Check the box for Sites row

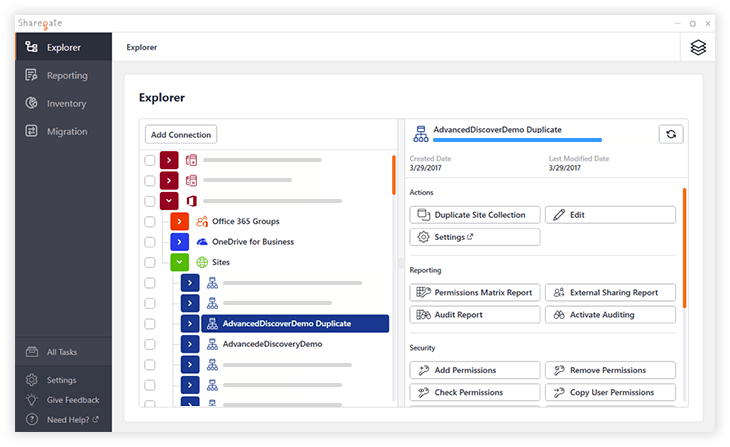coord(149,263)
